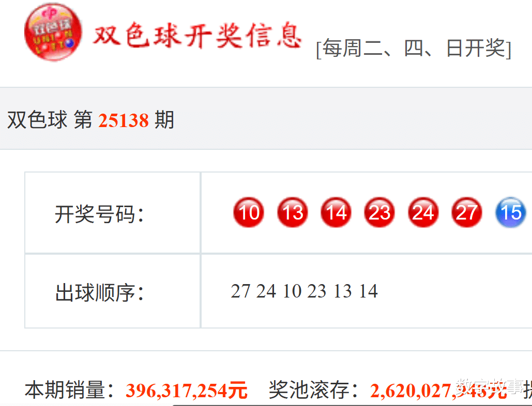532x406 pixels.
Task: Click the sales amount 396,317,254元
Action: coord(187,391)
